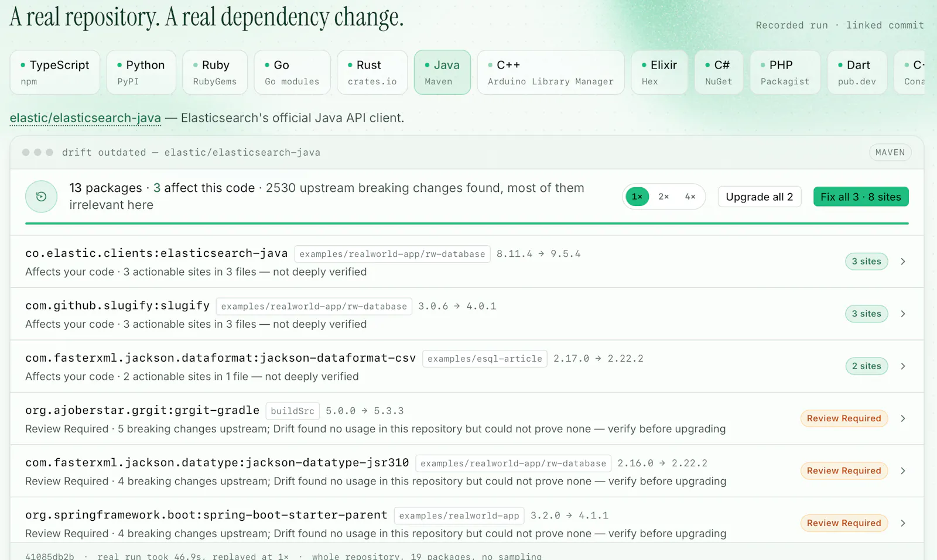The height and width of the screenshot is (560, 937).
Task: Expand the jackson-dataformat-csv row chevron
Action: (903, 366)
